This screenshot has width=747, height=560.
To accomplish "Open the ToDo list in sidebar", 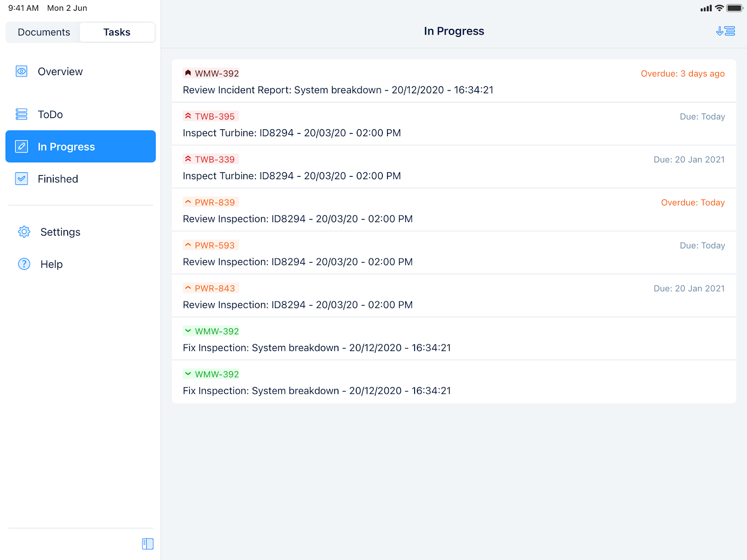I will [x=81, y=114].
